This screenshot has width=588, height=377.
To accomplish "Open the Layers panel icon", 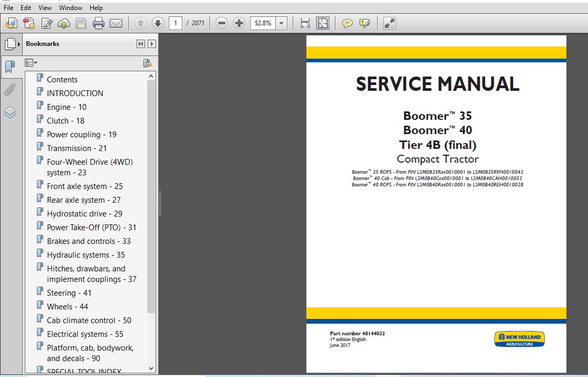I will click(9, 112).
